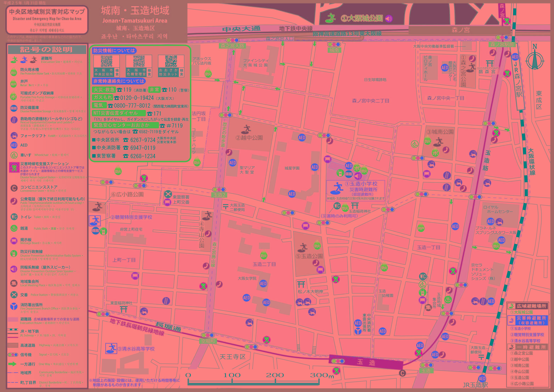Image resolution: width=554 pixels, height=392 pixels.
Task: Click the 防災情報については heading
Action: pos(114,51)
